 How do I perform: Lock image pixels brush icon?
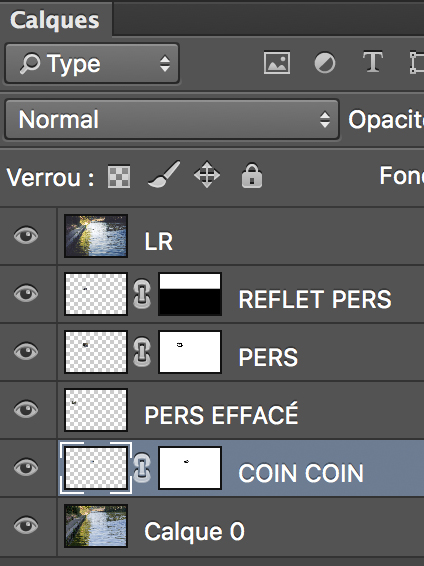coord(164,175)
